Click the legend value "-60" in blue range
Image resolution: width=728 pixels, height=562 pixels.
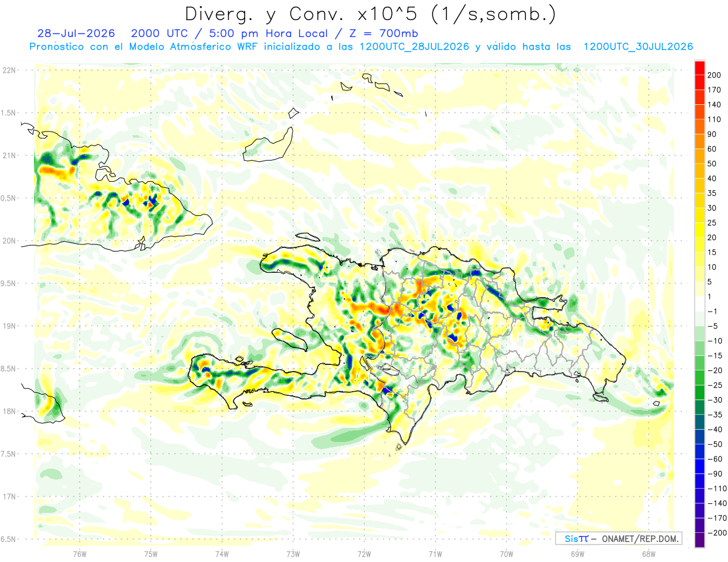(x=714, y=459)
